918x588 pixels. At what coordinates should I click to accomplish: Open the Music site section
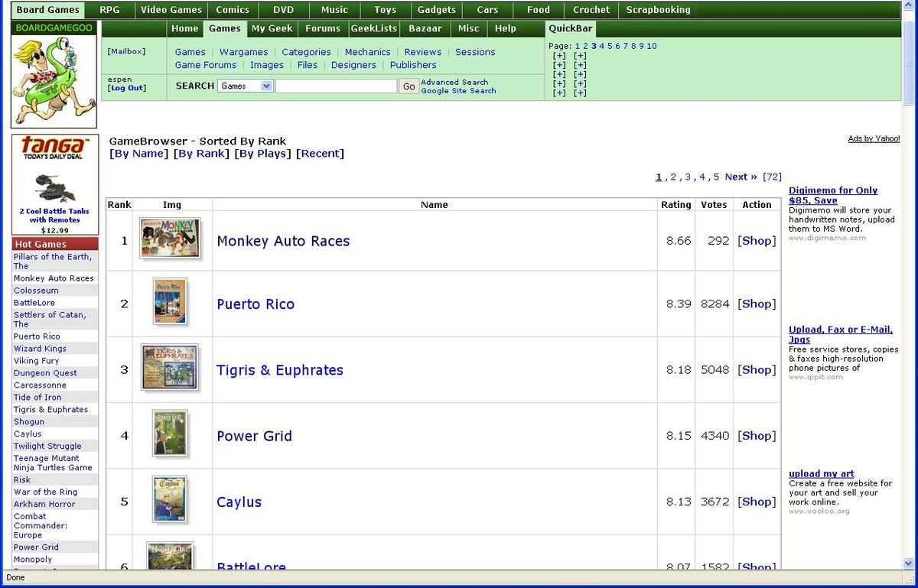coord(334,10)
